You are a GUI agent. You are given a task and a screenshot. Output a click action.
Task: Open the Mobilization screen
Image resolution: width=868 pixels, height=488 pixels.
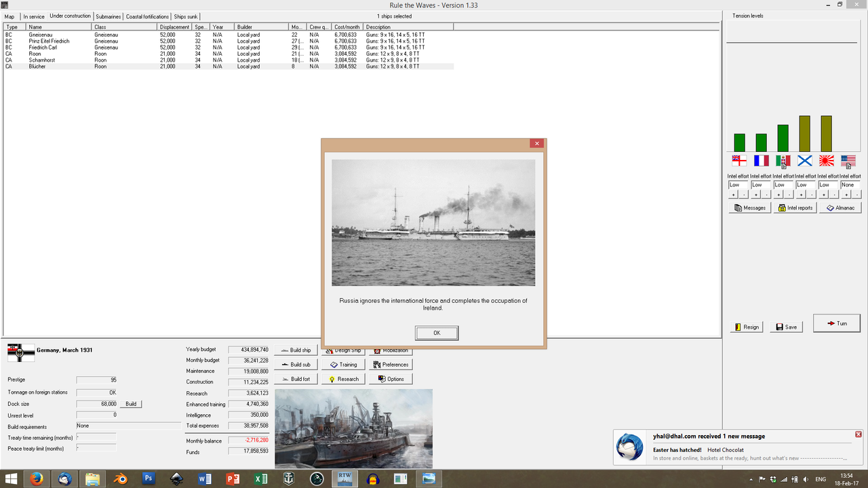pos(391,350)
